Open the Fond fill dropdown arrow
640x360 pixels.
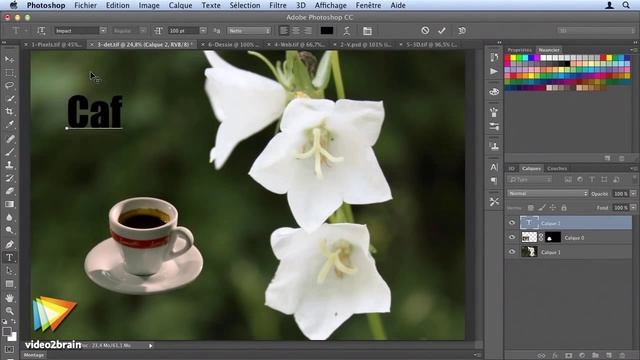[x=633, y=208]
